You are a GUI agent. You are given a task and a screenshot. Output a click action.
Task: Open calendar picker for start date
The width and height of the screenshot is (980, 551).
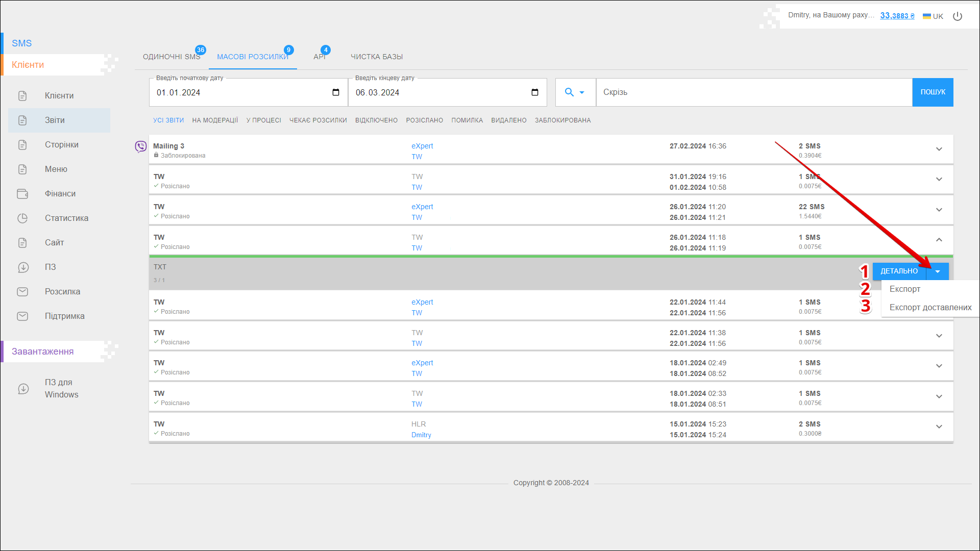335,92
